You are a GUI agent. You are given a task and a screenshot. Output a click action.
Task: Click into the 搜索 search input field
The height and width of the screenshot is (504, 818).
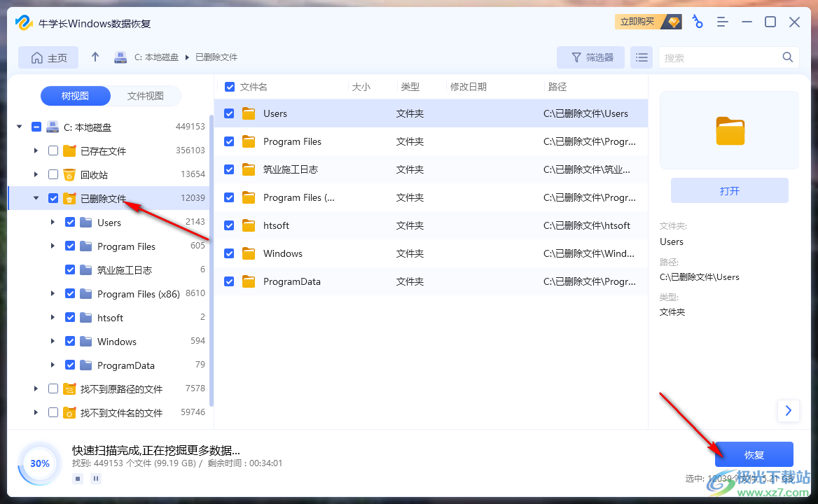pos(720,57)
